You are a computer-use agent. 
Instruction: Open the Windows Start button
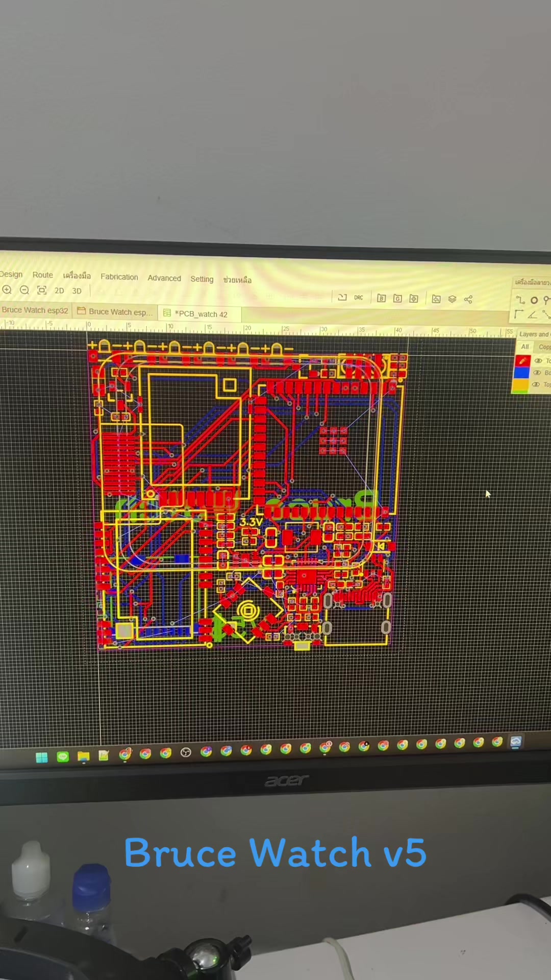pyautogui.click(x=42, y=757)
